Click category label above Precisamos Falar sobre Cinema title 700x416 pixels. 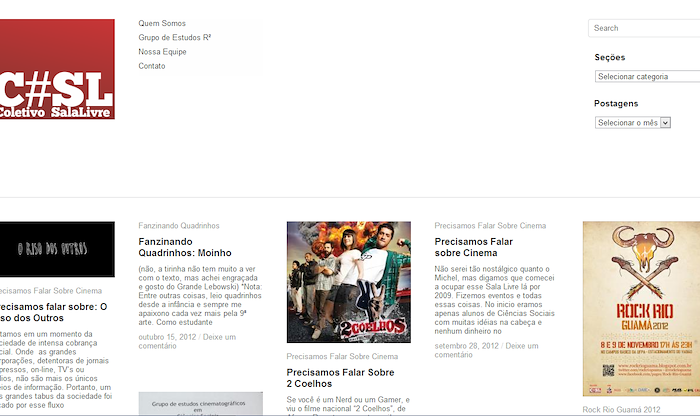[490, 226]
